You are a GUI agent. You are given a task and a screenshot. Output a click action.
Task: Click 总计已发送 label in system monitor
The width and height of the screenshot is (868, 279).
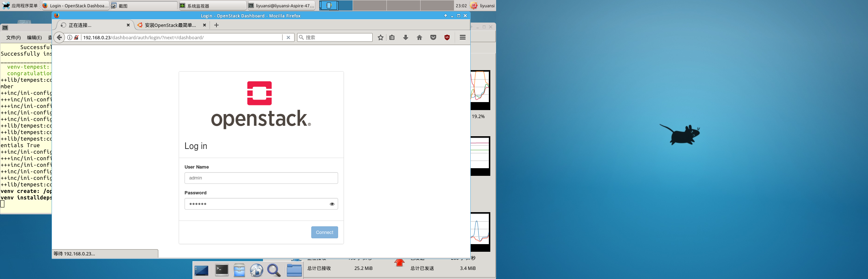pyautogui.click(x=422, y=268)
